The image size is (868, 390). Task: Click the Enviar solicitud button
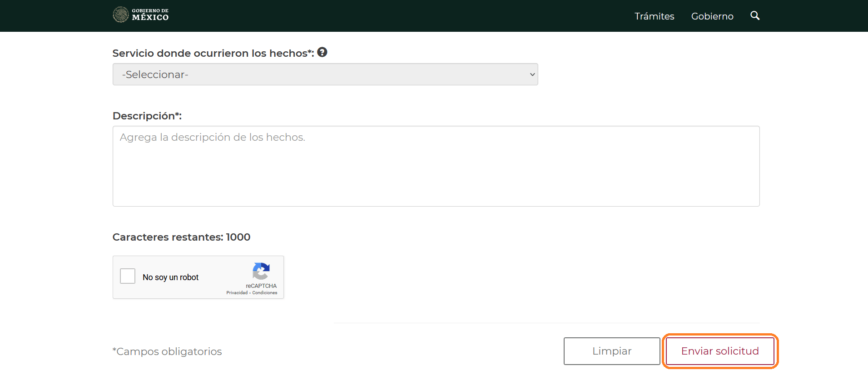[720, 351]
